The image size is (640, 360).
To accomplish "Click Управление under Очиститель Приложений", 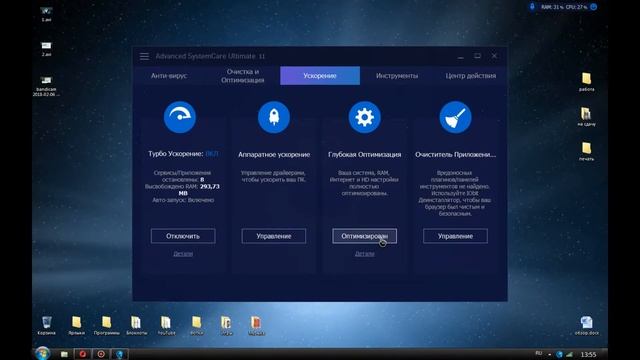I will tap(456, 236).
